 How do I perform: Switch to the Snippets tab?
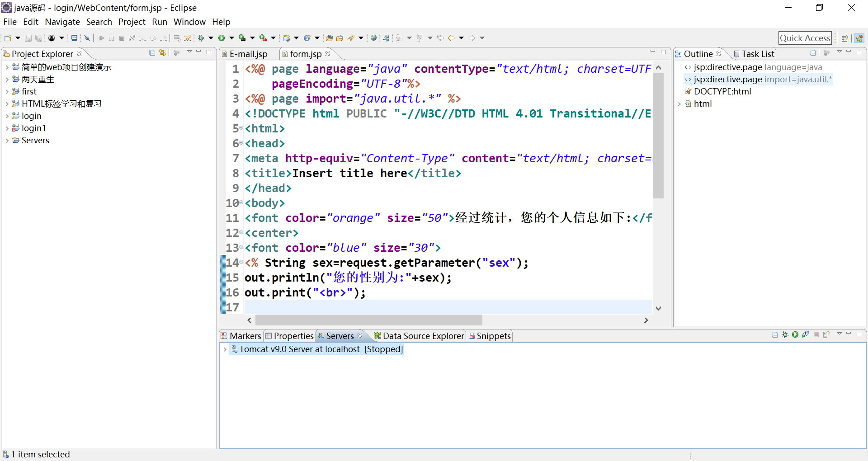[x=490, y=336]
